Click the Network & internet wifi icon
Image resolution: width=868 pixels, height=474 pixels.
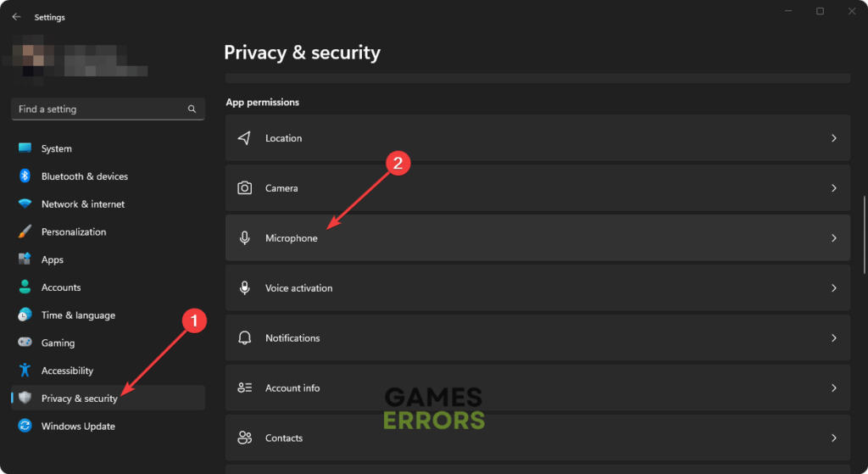(25, 204)
